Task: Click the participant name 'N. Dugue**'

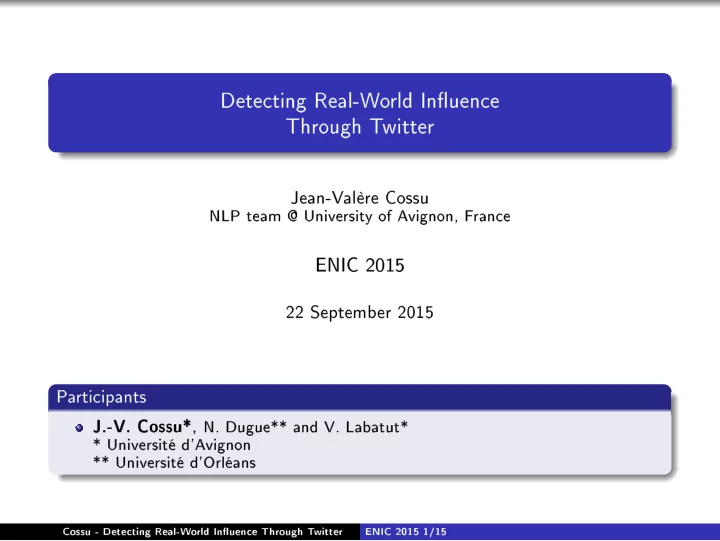Action: pos(245,427)
